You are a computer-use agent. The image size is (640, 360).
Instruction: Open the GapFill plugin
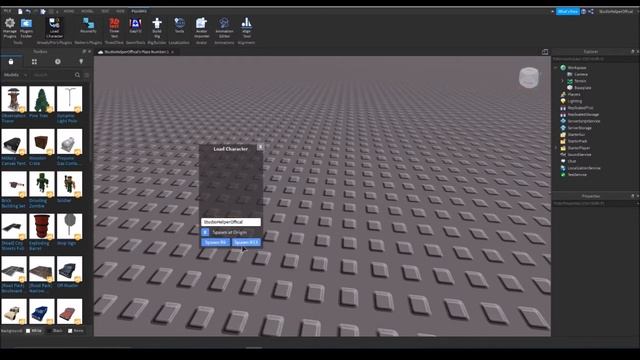click(136, 26)
